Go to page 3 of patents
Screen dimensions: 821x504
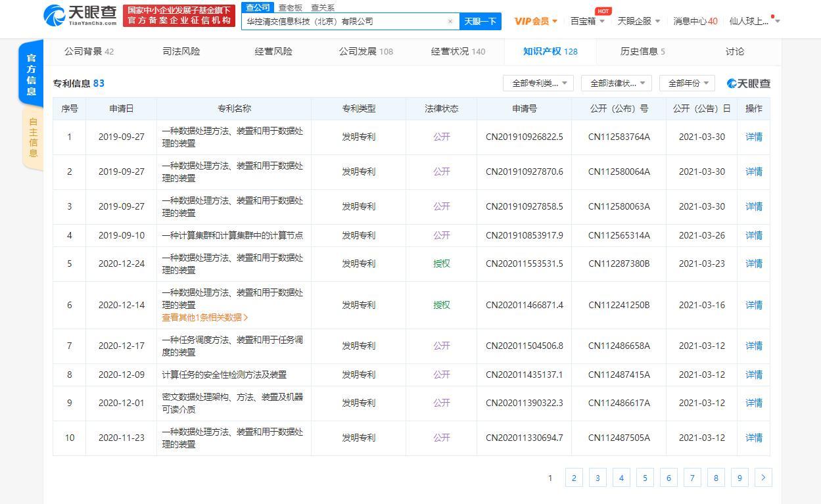tap(598, 478)
